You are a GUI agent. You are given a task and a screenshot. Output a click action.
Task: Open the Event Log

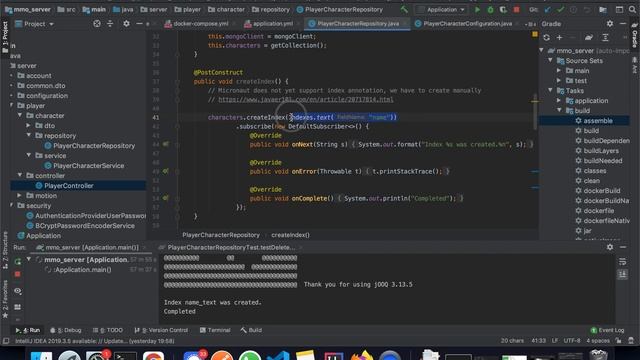coord(607,330)
